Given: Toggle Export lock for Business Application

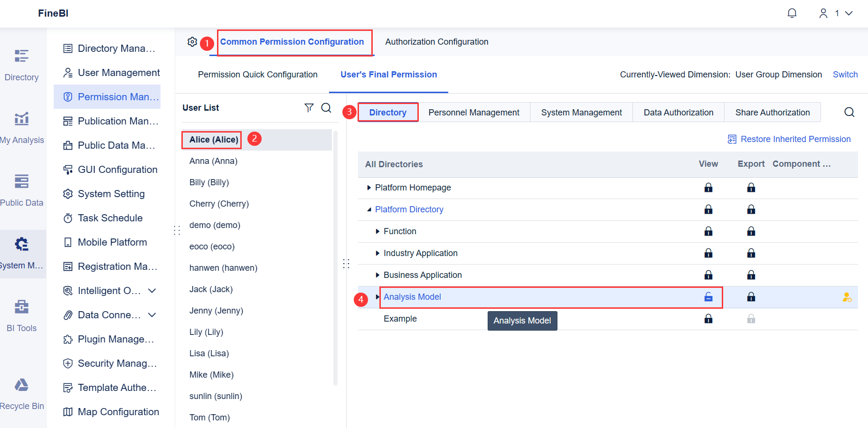Looking at the screenshot, I should [x=751, y=275].
